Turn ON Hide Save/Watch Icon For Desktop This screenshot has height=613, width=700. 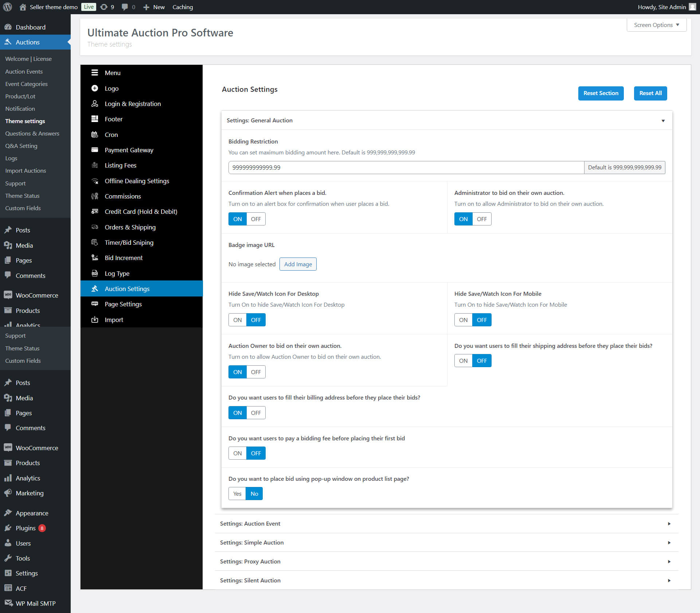click(238, 320)
